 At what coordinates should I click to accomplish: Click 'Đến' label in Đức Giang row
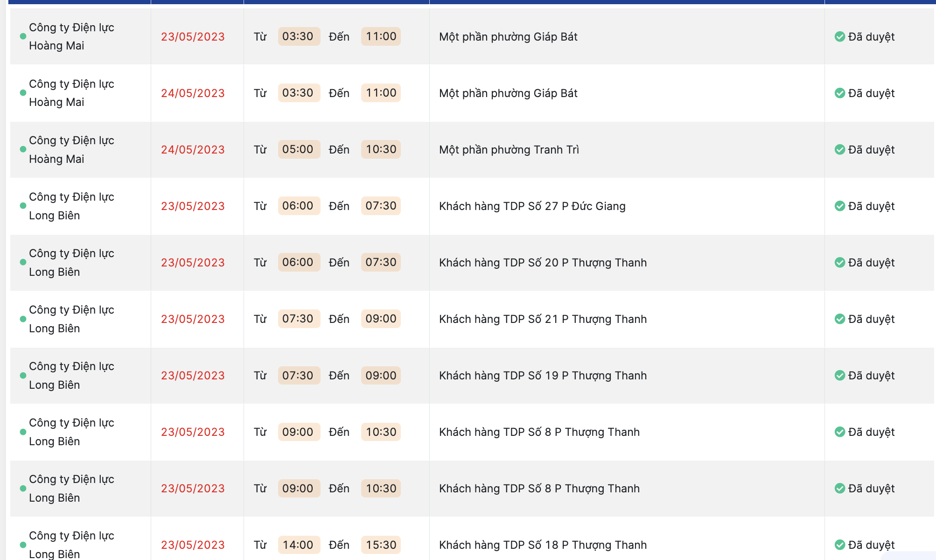(339, 206)
